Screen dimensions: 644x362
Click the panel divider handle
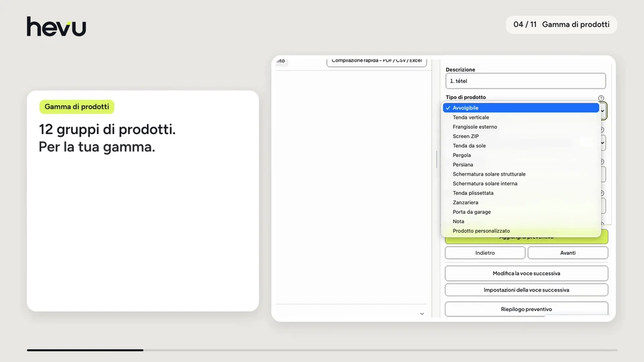(436, 160)
